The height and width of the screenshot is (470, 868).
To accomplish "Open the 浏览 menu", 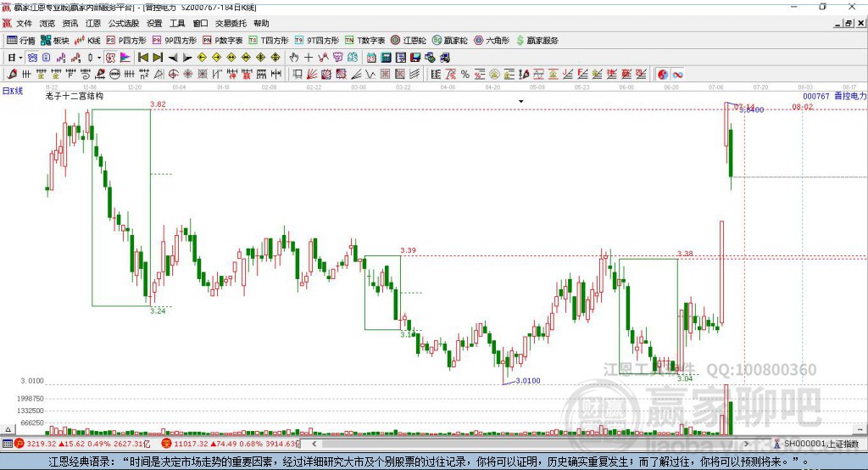I will click(47, 23).
